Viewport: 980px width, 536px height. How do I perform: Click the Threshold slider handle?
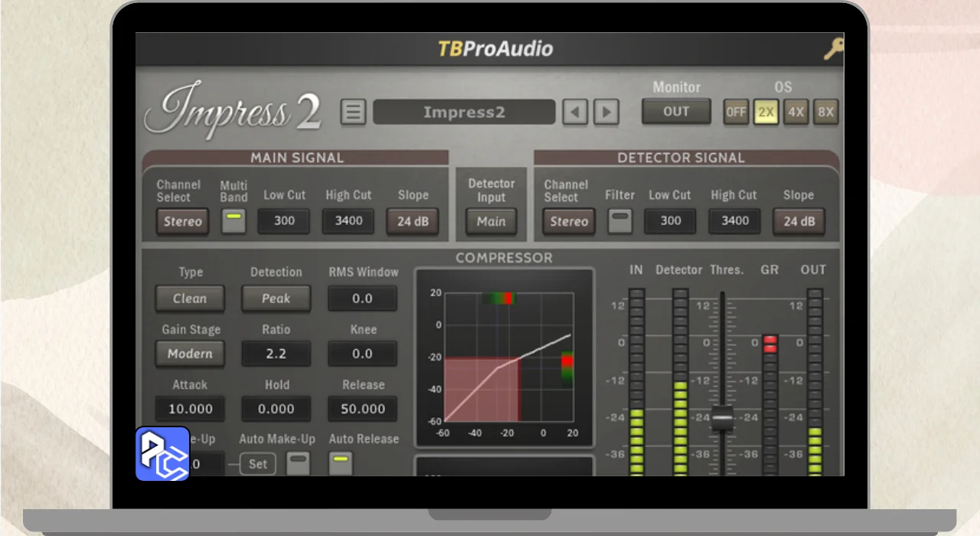pos(722,419)
